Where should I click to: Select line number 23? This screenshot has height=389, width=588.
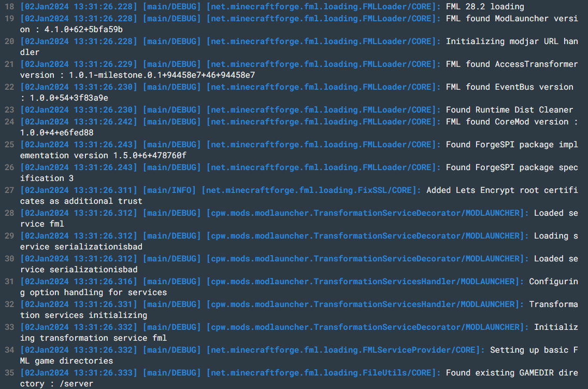[9, 110]
